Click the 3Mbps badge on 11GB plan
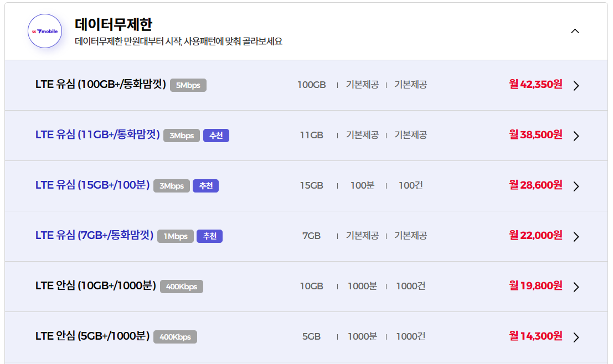613x364 pixels. (x=181, y=135)
